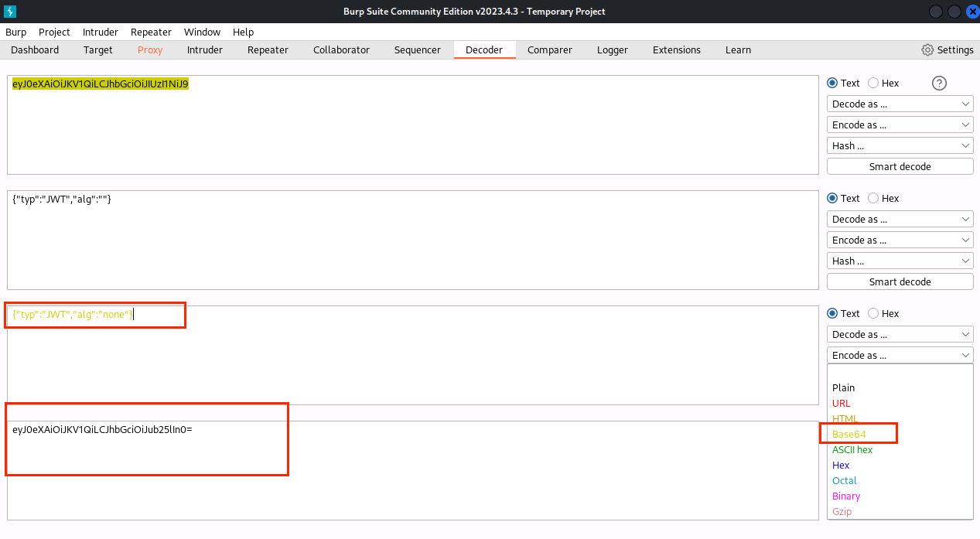980x539 pixels.
Task: Open 'Decode as ...' dropdown of first row
Action: coord(900,104)
